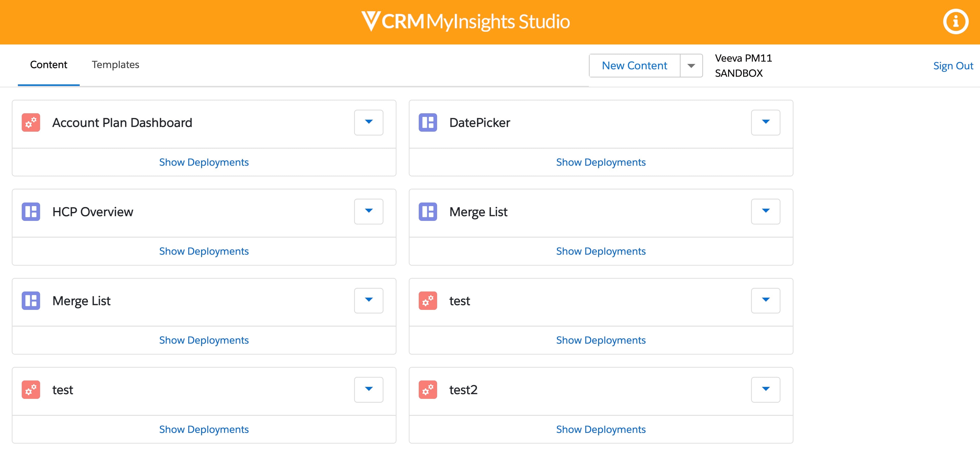Switch to the Templates tab
Screen dimensions: 980x450
pos(115,65)
